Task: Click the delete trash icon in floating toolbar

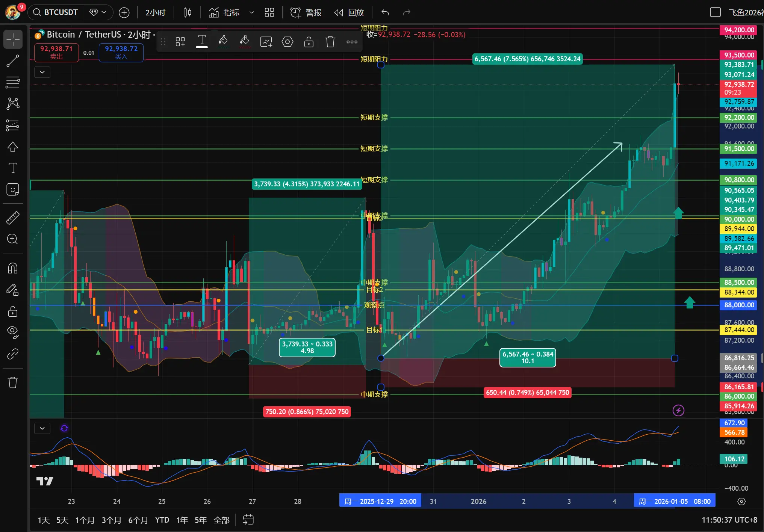Action: point(330,42)
